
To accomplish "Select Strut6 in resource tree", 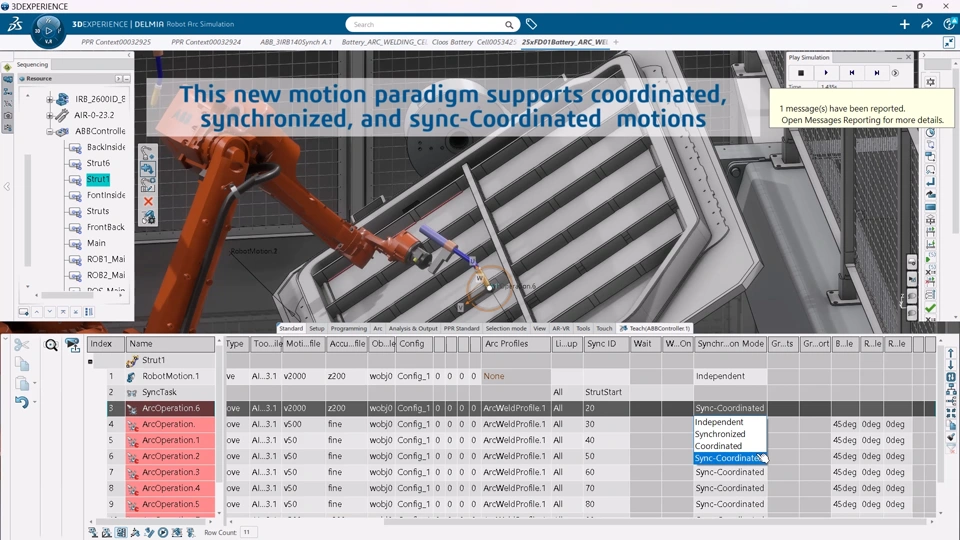I will [x=98, y=163].
